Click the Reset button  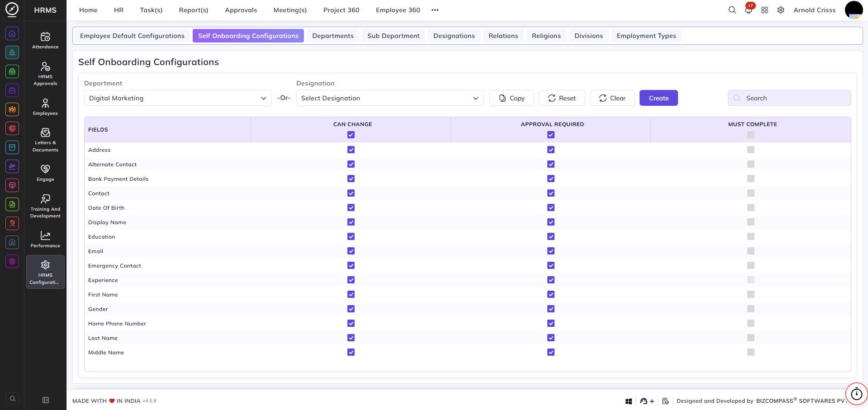coord(562,98)
